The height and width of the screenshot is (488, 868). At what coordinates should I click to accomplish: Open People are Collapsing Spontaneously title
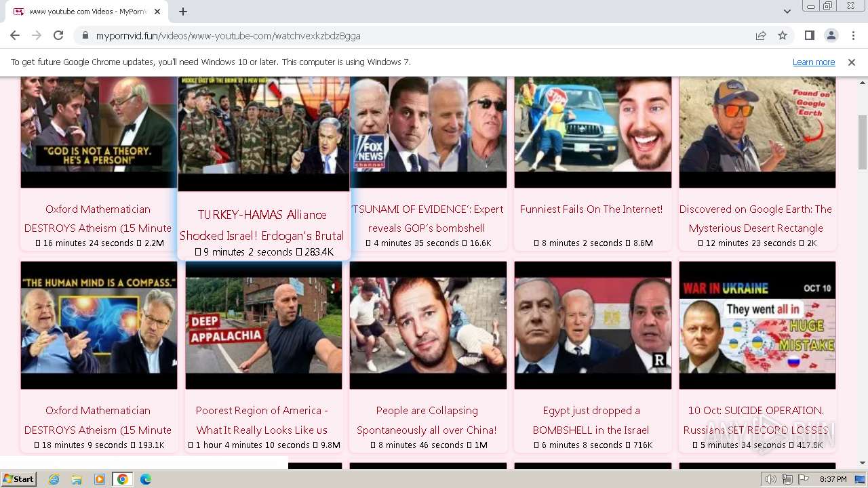click(427, 420)
